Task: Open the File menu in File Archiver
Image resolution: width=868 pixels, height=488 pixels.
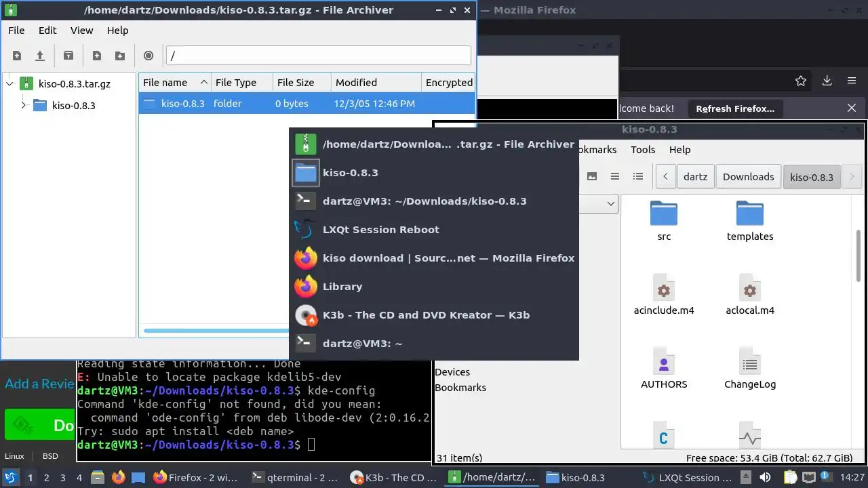Action: [x=16, y=30]
